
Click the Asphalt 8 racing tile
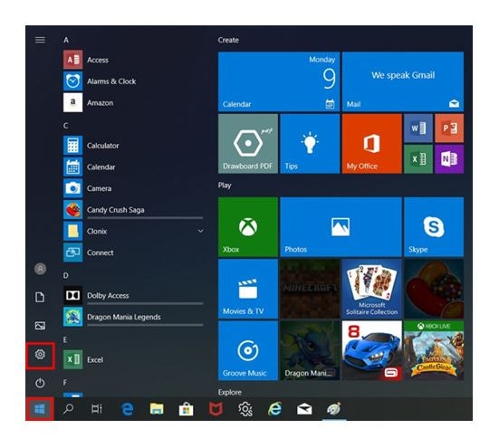[x=371, y=350]
